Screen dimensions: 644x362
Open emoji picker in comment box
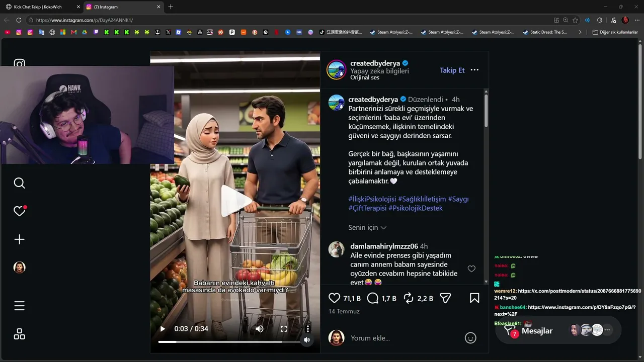click(470, 338)
